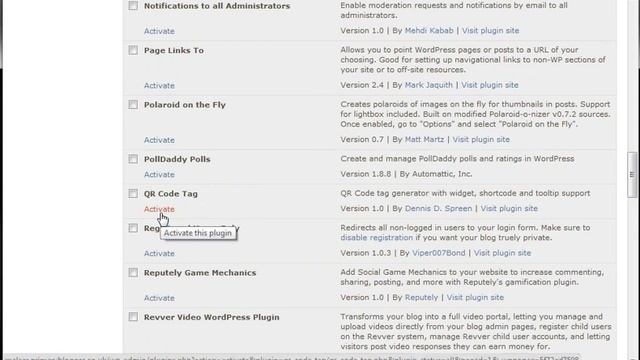Open author Matt Martz link
The height and width of the screenshot is (360, 640).
tap(424, 139)
